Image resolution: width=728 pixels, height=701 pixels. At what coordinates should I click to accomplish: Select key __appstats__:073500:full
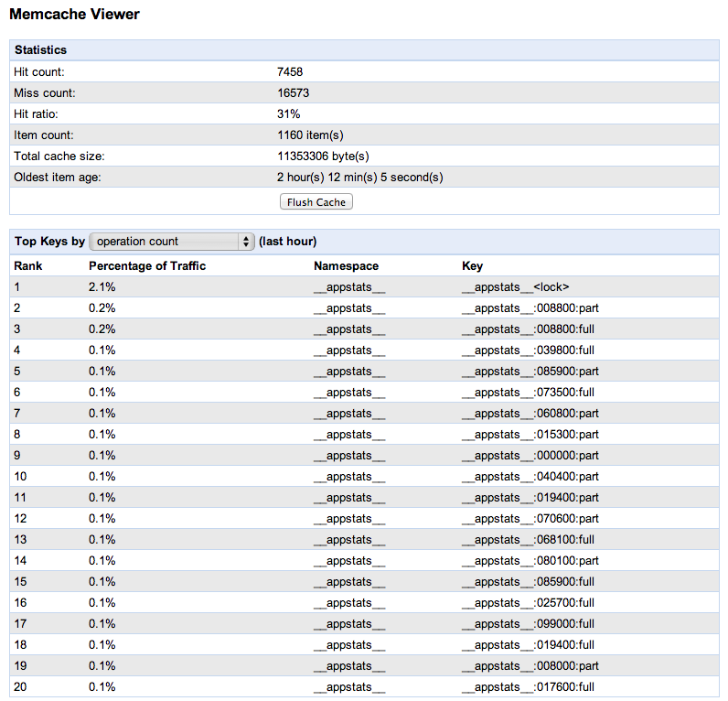(529, 393)
